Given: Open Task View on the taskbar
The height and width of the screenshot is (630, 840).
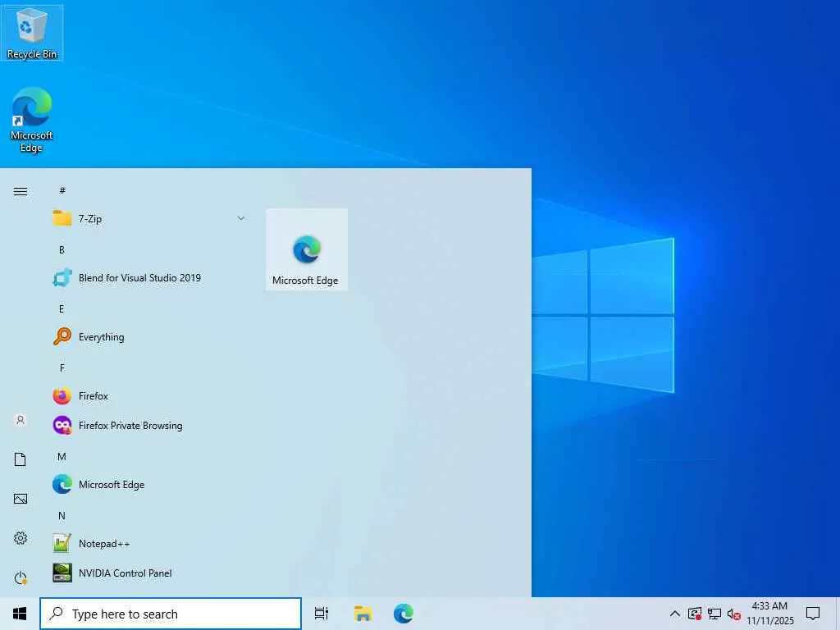Looking at the screenshot, I should (322, 614).
